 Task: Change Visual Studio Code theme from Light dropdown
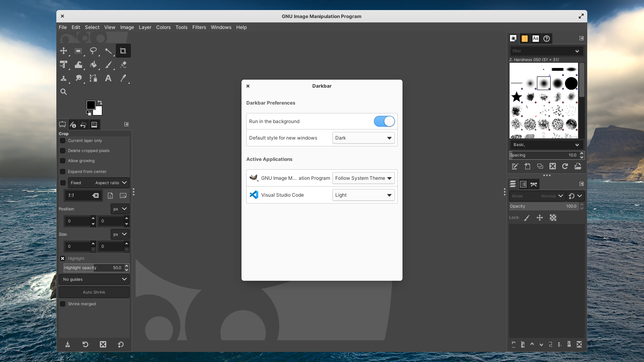coord(363,195)
